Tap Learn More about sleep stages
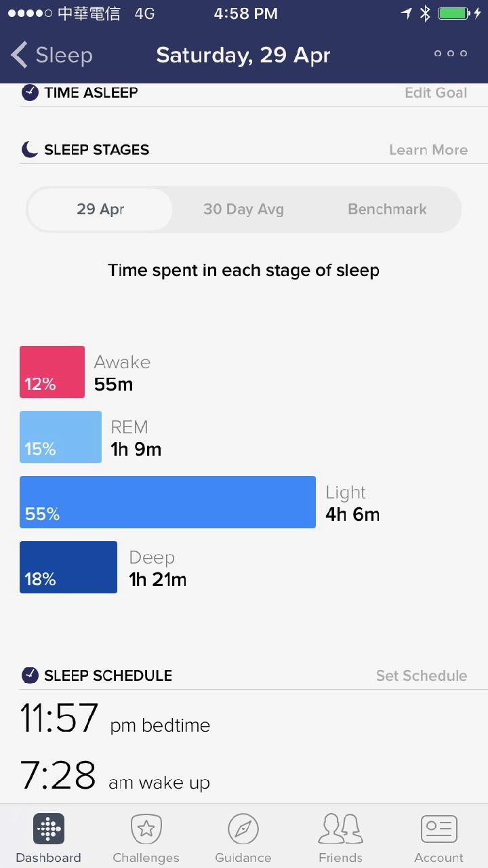The height and width of the screenshot is (868, 488). pyautogui.click(x=428, y=150)
